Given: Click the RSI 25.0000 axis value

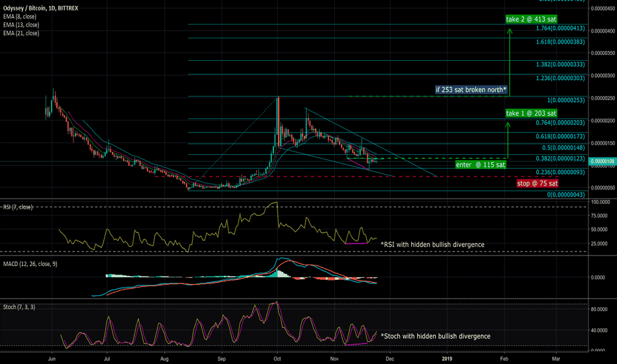Looking at the screenshot, I should [600, 244].
